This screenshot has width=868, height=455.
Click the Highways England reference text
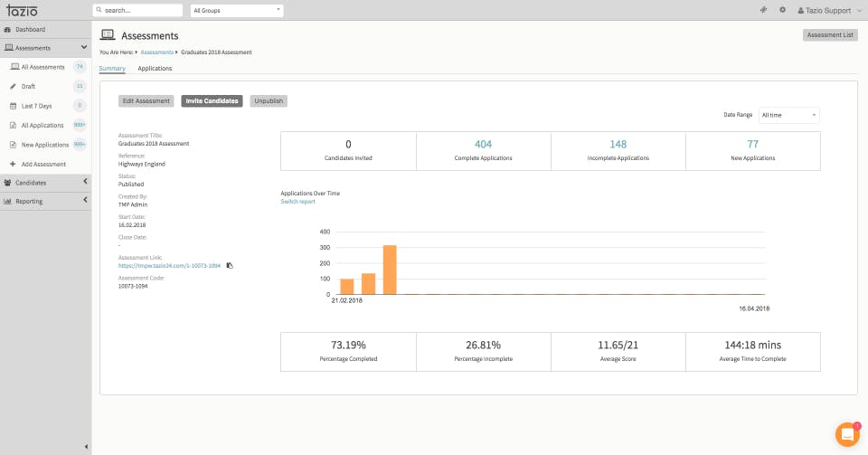142,164
